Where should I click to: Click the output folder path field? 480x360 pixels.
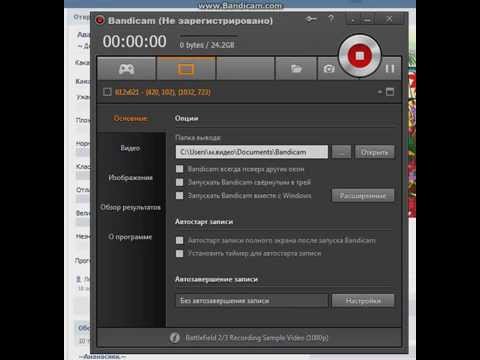(252, 152)
